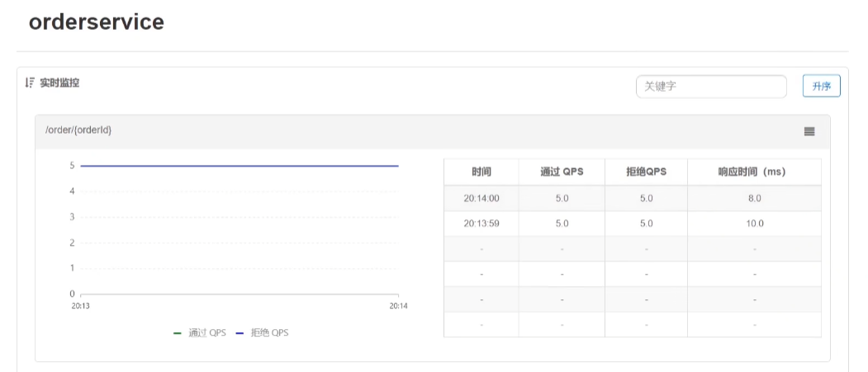Screen dimensions: 868x372
Task: Click the 实时监控 panel title
Action: pyautogui.click(x=59, y=83)
